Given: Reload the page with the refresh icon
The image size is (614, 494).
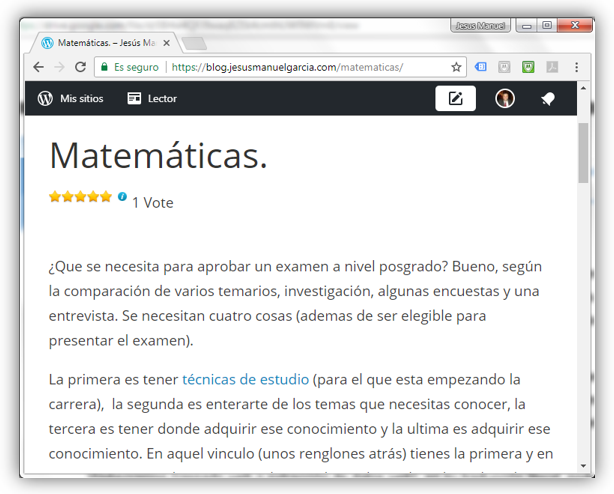Looking at the screenshot, I should coord(80,67).
